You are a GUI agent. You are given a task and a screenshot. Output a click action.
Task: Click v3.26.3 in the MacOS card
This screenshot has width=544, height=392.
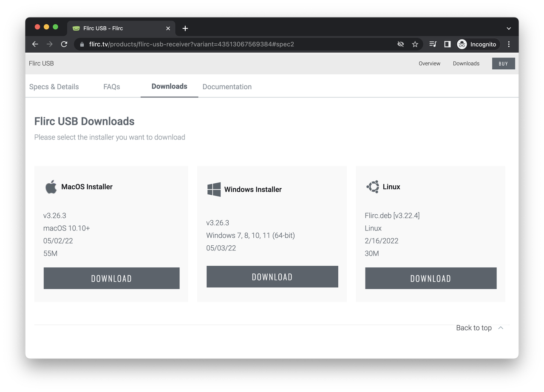point(55,216)
